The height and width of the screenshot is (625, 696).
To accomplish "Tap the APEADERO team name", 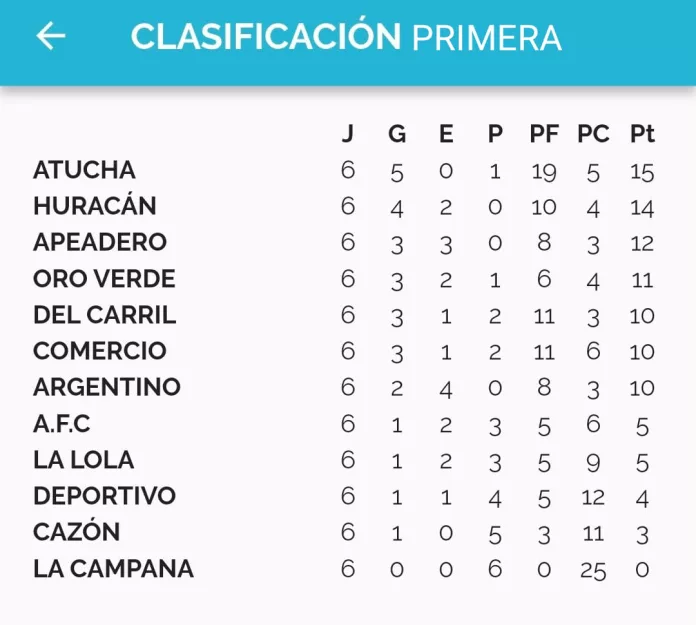I will tap(100, 242).
